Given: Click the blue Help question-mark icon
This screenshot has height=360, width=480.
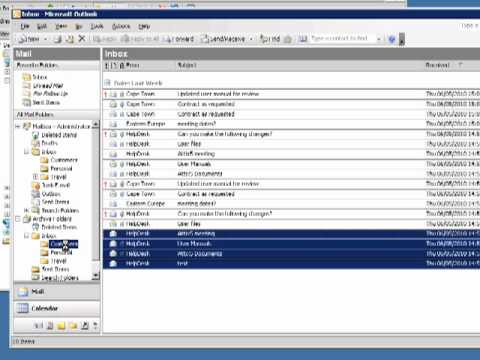Looking at the screenshot, I should point(392,39).
